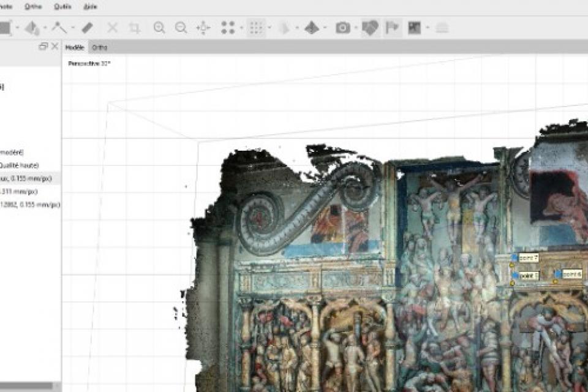Toggle the show shapes icon
Viewport: 588px width, 392px height.
(370, 28)
